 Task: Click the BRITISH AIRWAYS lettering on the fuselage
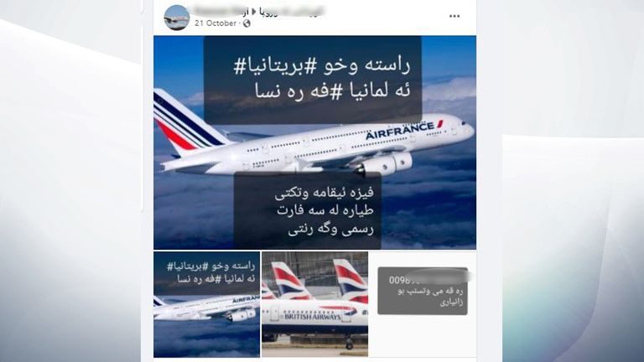click(x=313, y=317)
